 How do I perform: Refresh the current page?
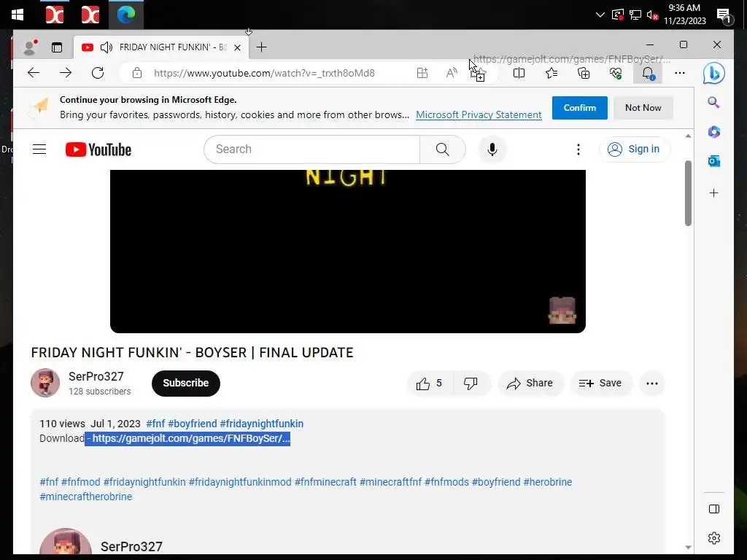[x=98, y=73]
